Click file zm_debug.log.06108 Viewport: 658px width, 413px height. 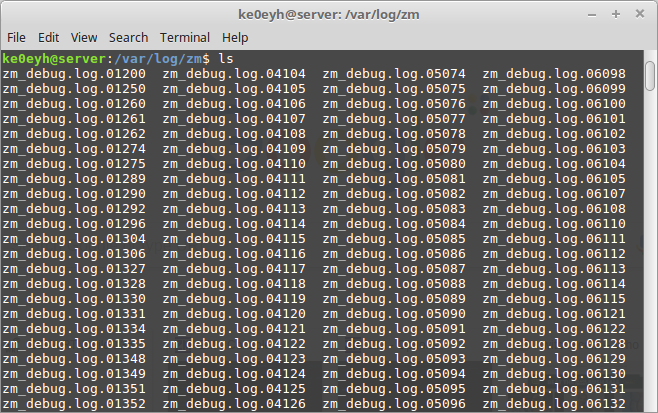point(554,209)
